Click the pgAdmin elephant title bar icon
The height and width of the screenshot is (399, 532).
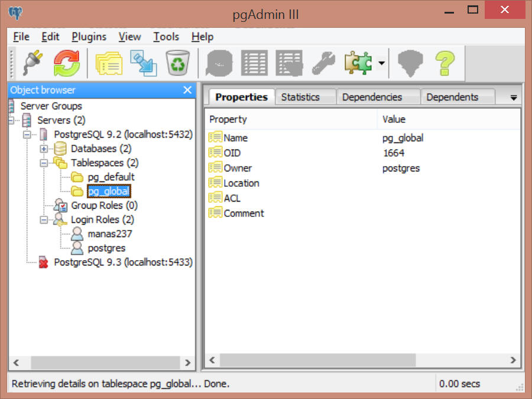tap(15, 14)
